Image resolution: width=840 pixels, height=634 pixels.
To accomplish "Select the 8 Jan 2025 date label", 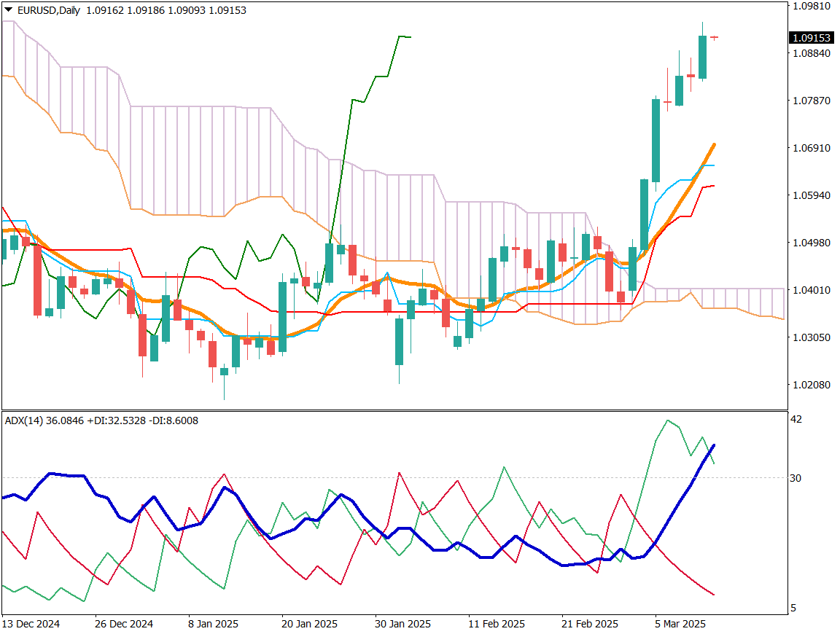I will coord(213,625).
